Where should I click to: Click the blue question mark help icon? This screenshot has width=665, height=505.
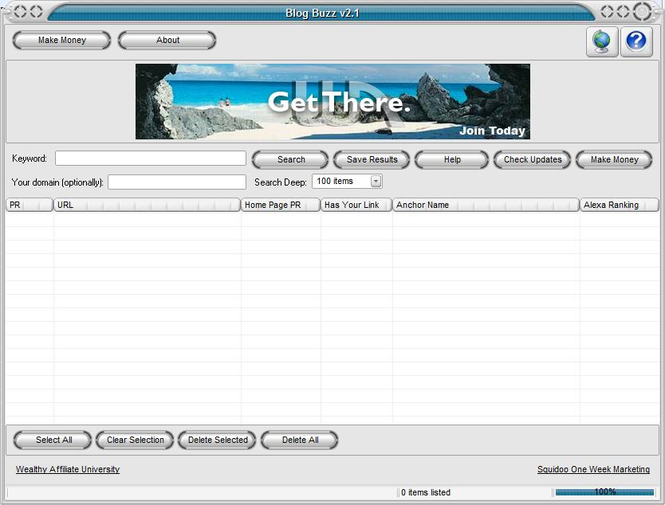coord(636,41)
